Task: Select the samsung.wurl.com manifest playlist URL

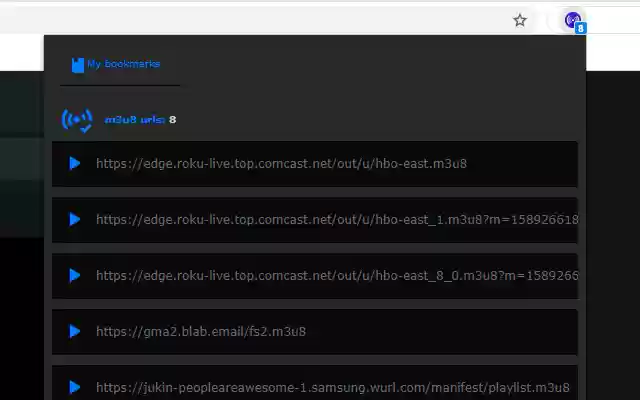Action: click(333, 387)
